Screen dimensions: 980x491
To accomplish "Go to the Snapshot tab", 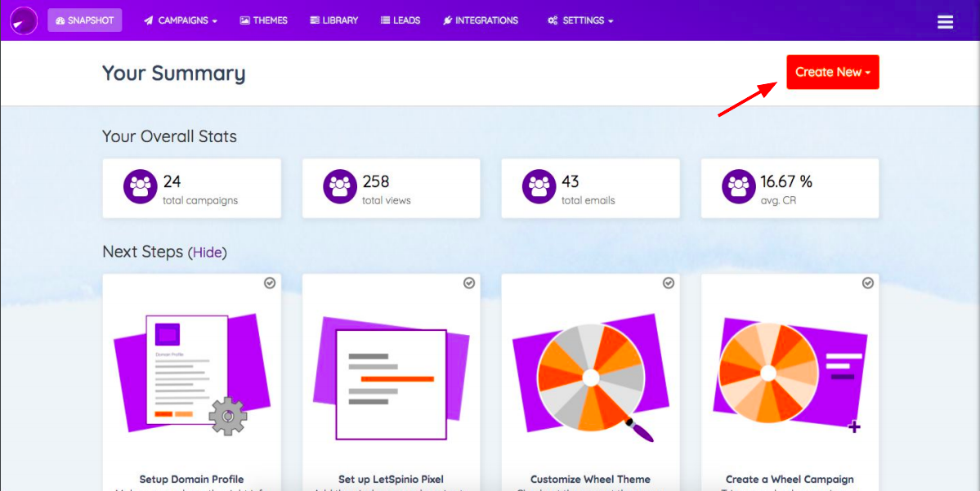I will pyautogui.click(x=84, y=20).
